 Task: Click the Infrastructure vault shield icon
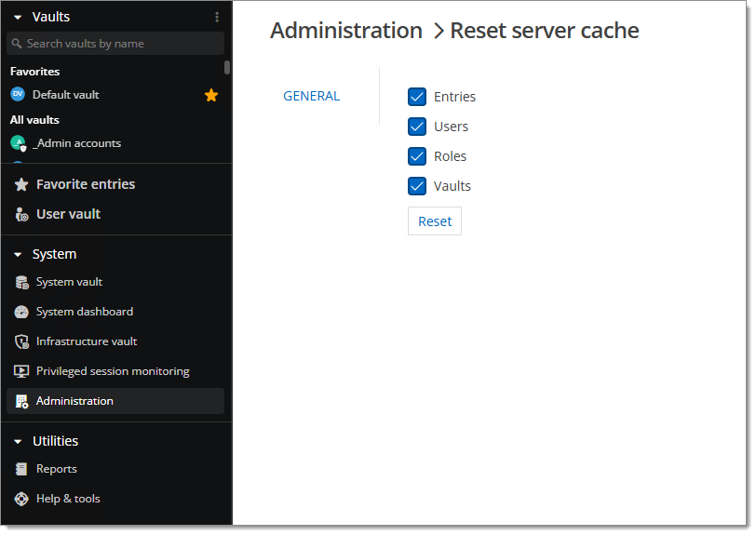click(21, 341)
